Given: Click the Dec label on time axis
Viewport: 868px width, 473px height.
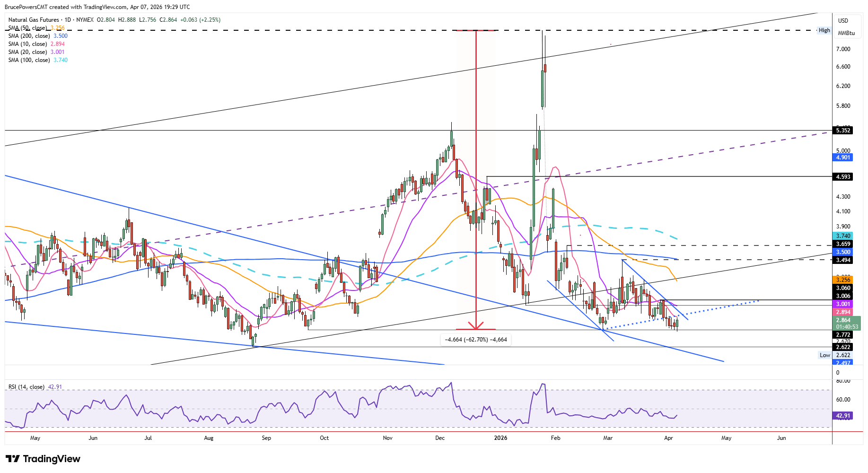Looking at the screenshot, I should tap(440, 438).
